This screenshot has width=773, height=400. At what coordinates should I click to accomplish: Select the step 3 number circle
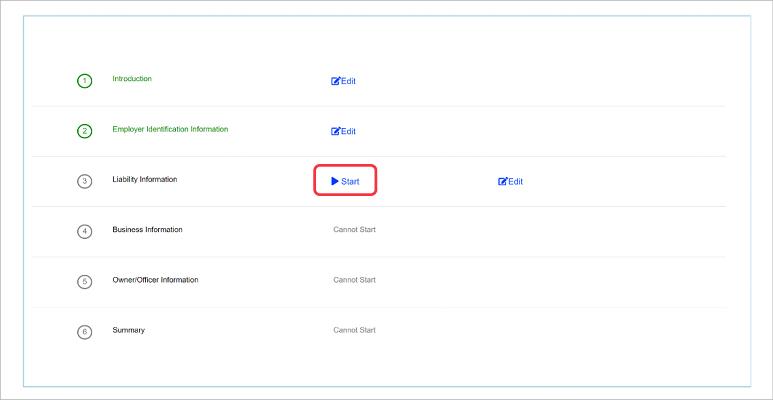pyautogui.click(x=85, y=181)
